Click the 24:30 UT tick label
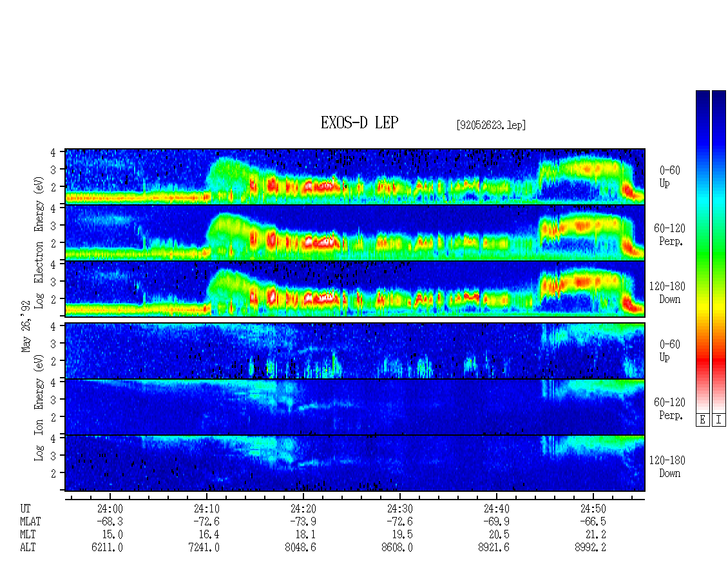728x564 pixels. click(x=399, y=509)
